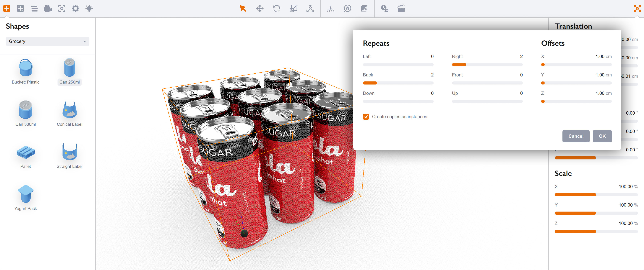Select the Move tool in the toolbar
This screenshot has width=644, height=270.
click(x=260, y=8)
